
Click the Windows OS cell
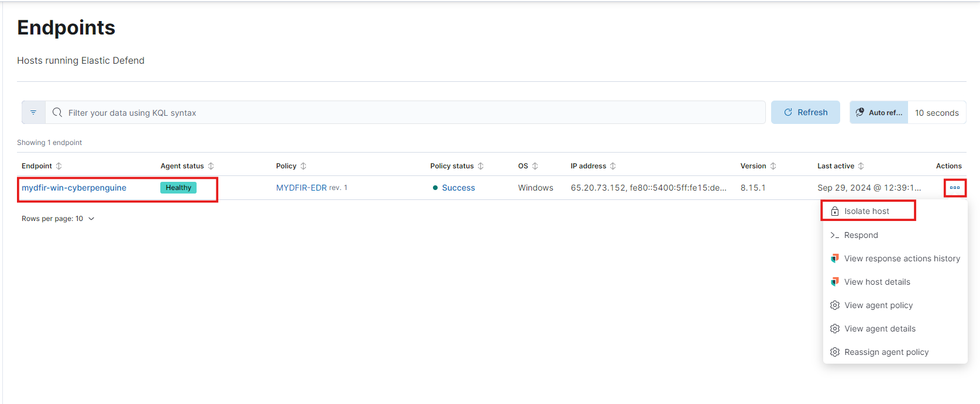[x=535, y=188]
